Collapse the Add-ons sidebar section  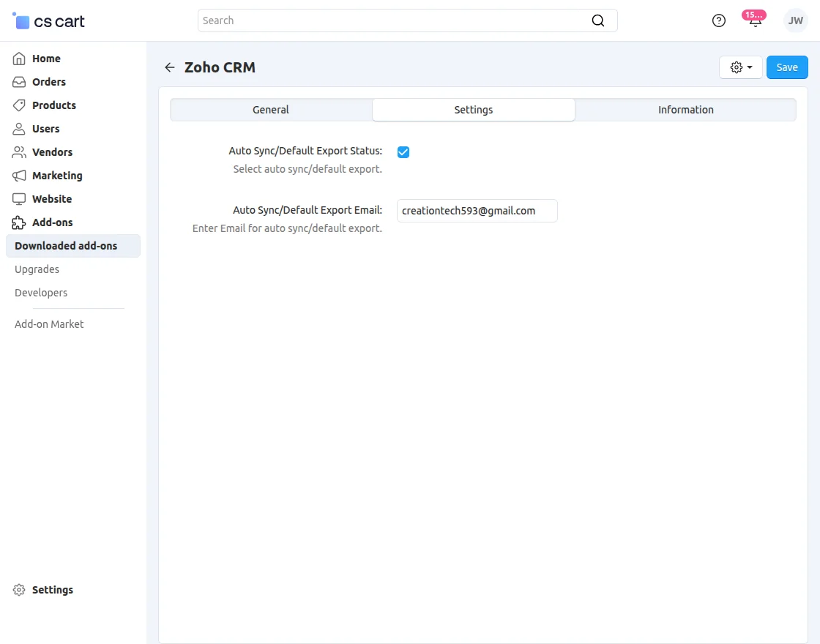click(x=52, y=222)
